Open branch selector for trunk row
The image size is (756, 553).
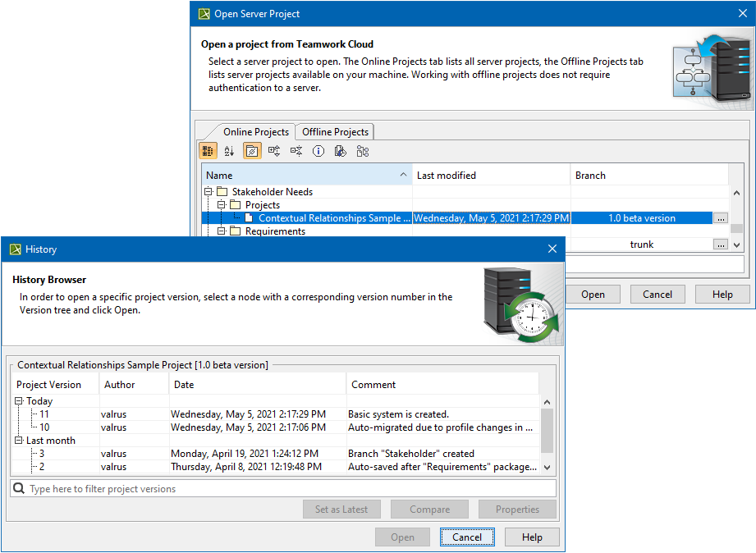click(721, 245)
